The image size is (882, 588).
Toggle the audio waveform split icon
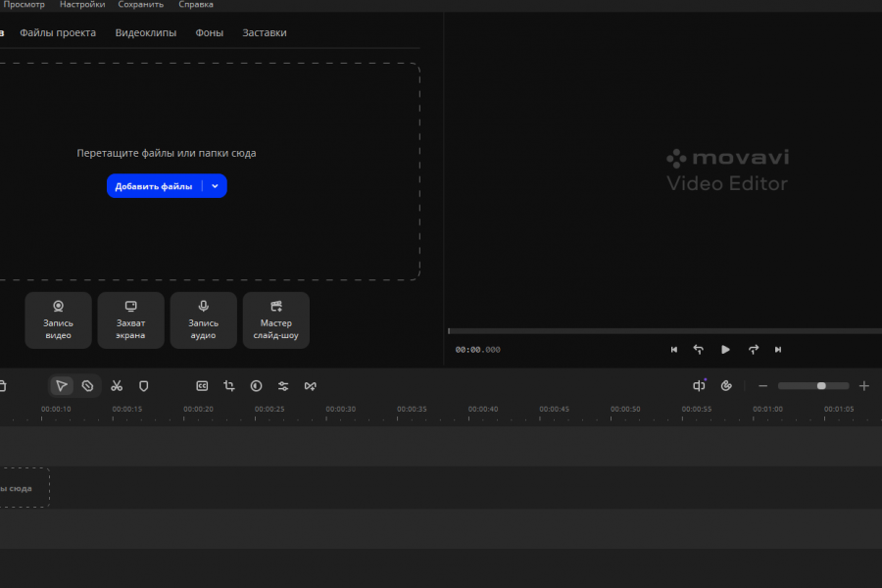pyautogui.click(x=699, y=386)
